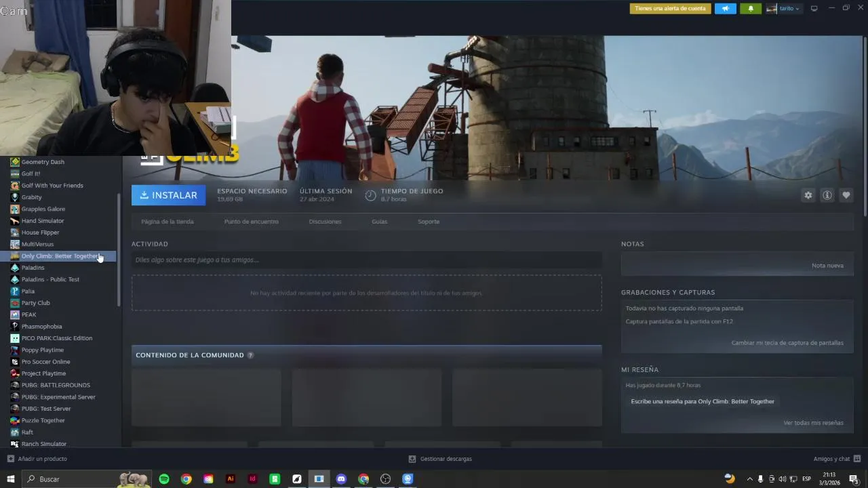The width and height of the screenshot is (868, 488).
Task: Open Spotify from the taskbar
Action: (164, 479)
